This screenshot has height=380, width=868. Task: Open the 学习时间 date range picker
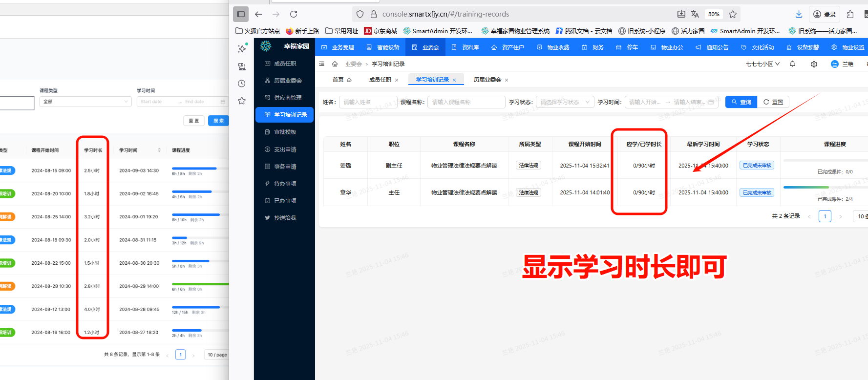coord(672,102)
